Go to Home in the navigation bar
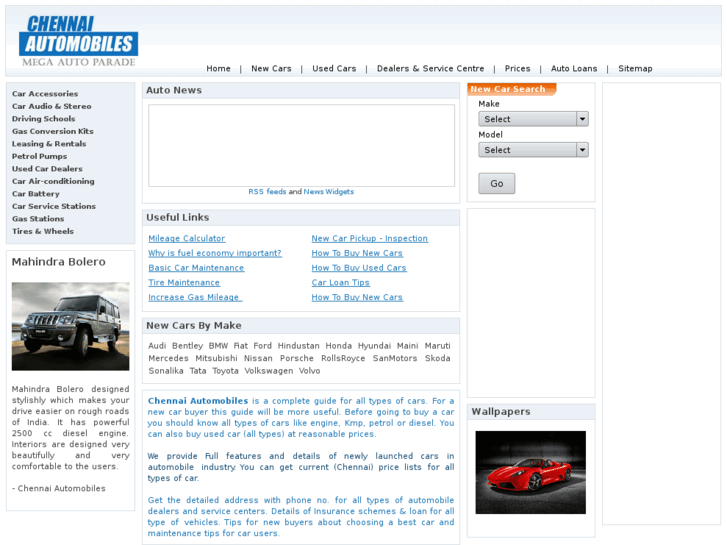727x545 pixels. pyautogui.click(x=218, y=69)
